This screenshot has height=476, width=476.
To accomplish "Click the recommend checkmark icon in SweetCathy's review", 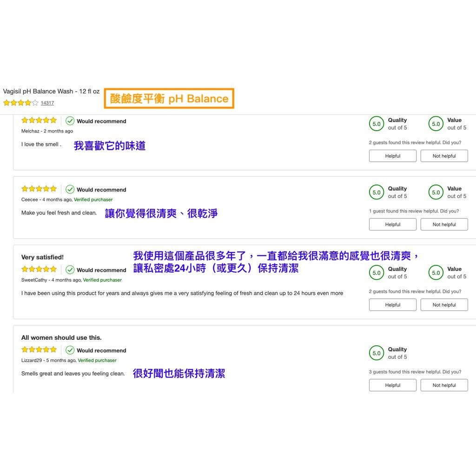I will tap(70, 270).
